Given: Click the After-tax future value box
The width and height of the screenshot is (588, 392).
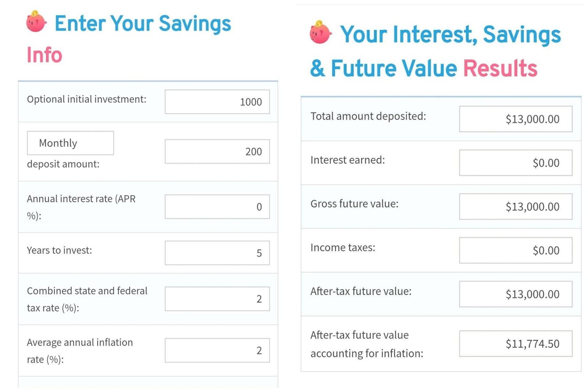Looking at the screenshot, I should [515, 294].
